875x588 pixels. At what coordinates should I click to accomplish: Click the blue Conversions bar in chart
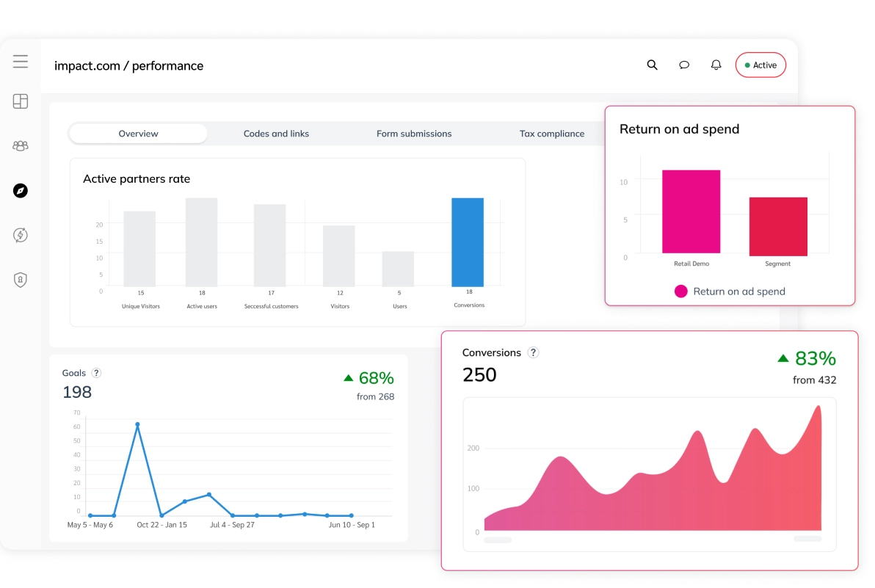[468, 242]
